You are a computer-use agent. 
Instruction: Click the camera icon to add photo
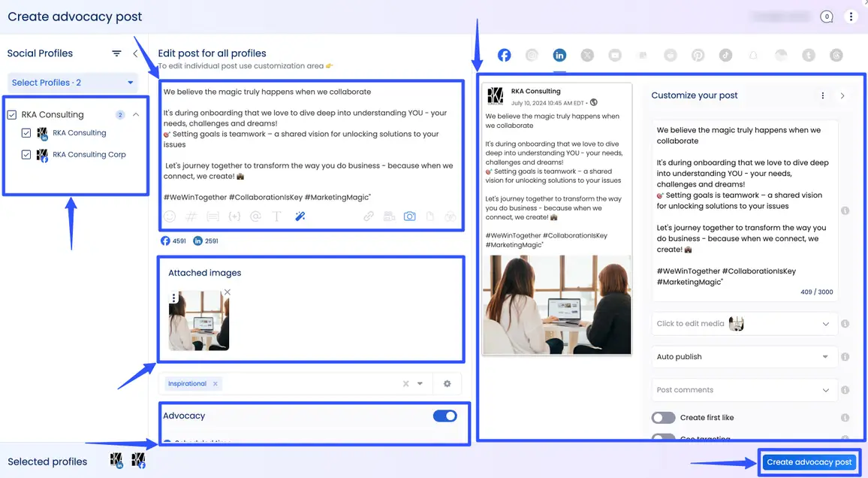tap(409, 216)
